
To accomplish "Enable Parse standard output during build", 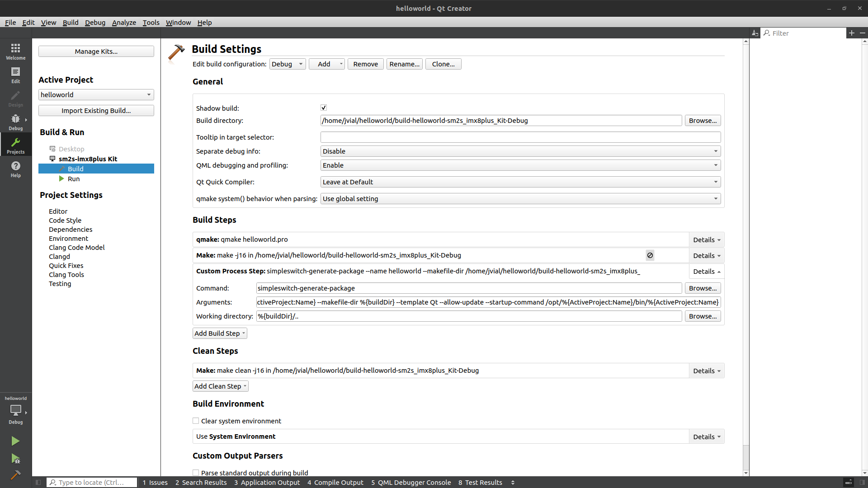I will (x=195, y=472).
